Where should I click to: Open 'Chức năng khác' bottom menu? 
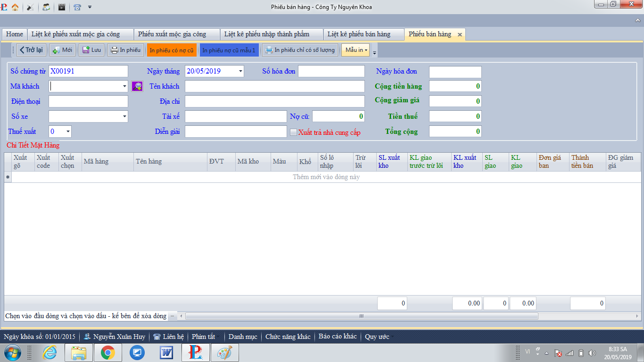tap(288, 337)
